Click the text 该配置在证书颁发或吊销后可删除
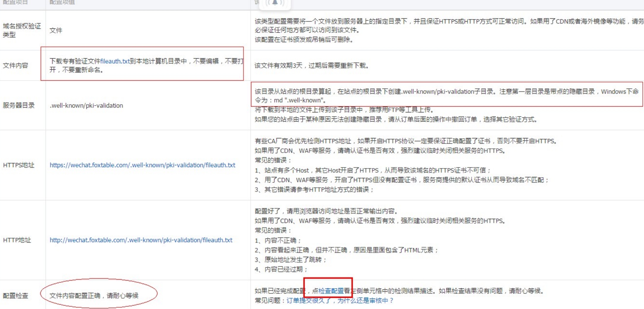 pos(304,40)
